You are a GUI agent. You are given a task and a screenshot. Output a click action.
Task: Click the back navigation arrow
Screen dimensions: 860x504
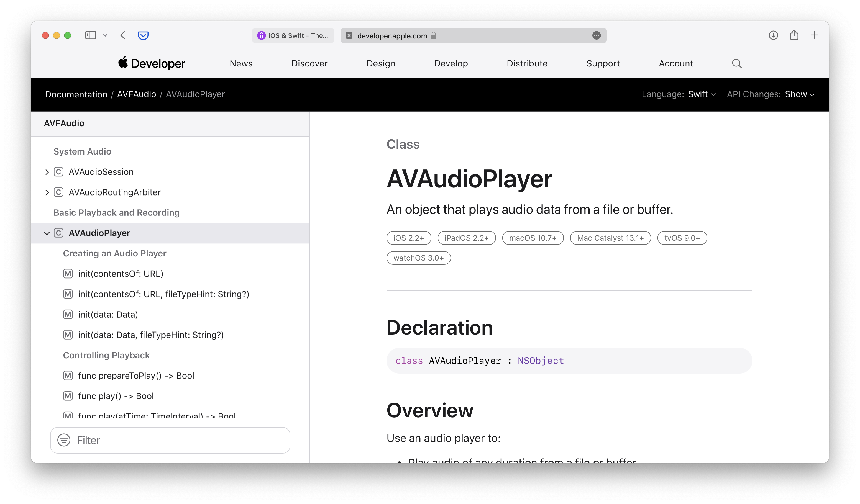[x=123, y=35]
